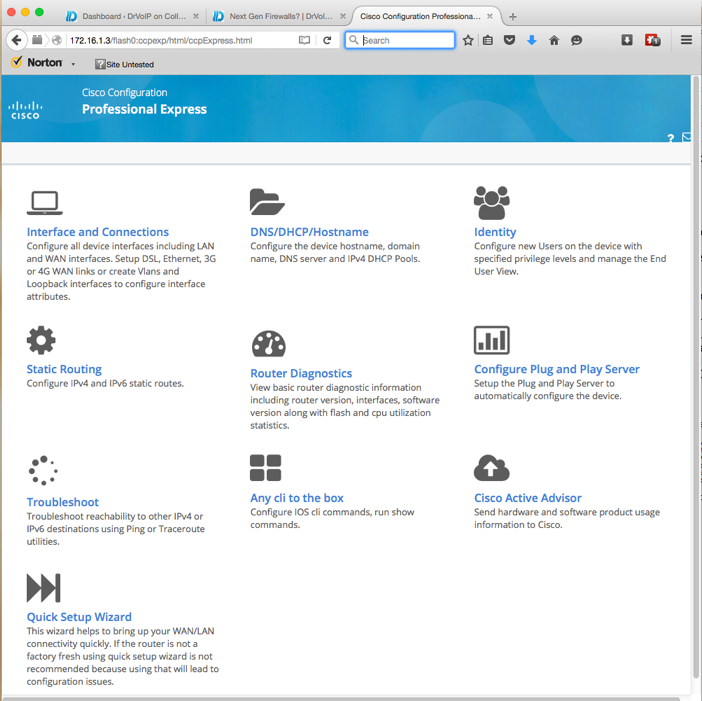Go to browser home page icon
The width and height of the screenshot is (702, 701).
point(554,40)
